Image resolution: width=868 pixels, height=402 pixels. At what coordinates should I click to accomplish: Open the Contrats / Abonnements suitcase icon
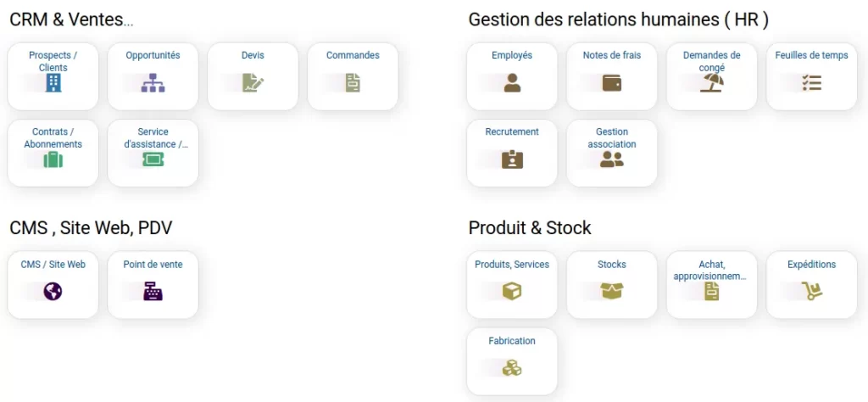pos(53,159)
